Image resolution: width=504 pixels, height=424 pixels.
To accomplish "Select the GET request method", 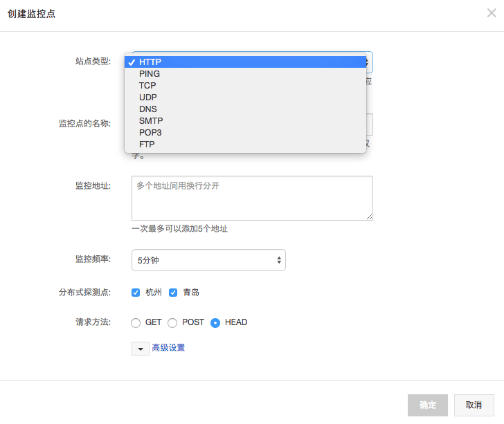I will pyautogui.click(x=136, y=323).
